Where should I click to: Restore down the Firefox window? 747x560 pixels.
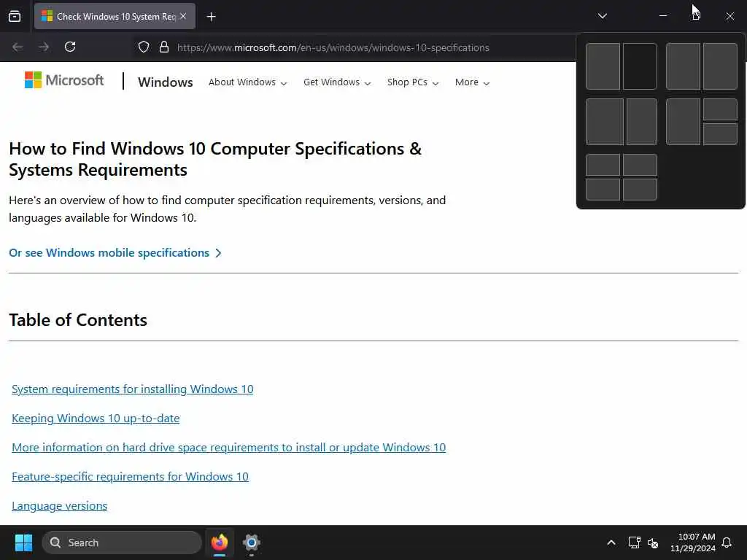pos(696,16)
